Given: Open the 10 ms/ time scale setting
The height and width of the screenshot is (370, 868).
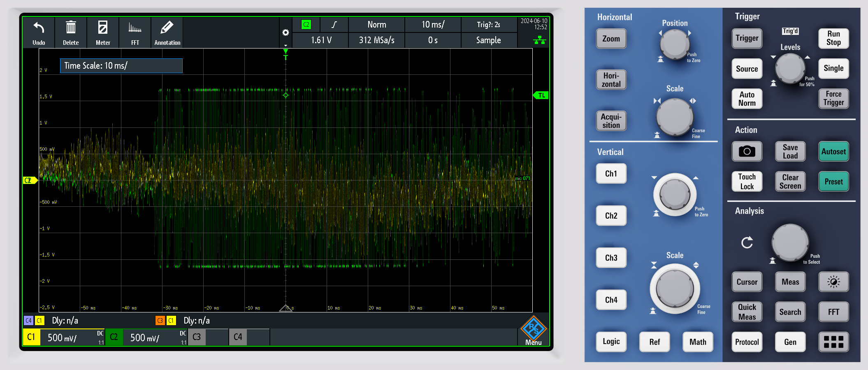Looking at the screenshot, I should (x=433, y=25).
